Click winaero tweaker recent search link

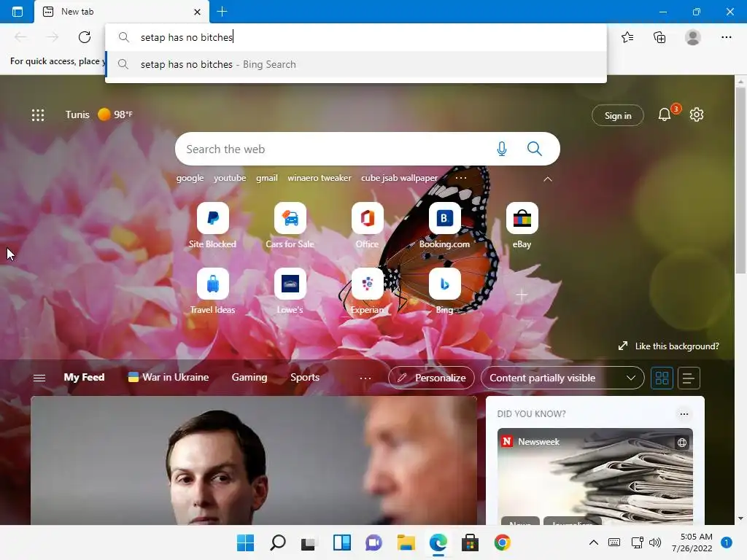tap(320, 178)
